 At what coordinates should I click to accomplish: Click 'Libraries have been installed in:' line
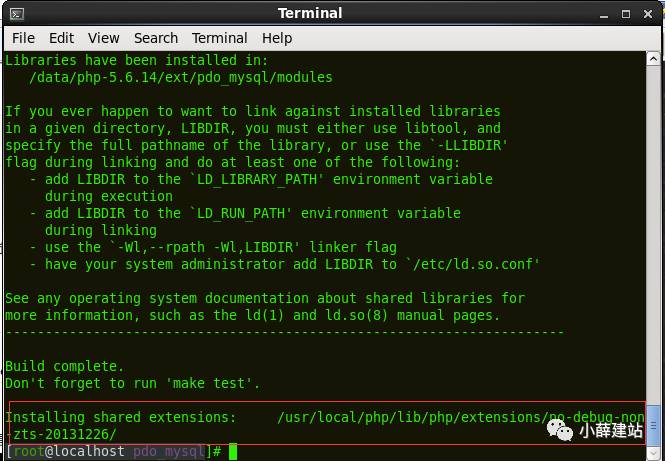pos(137,60)
